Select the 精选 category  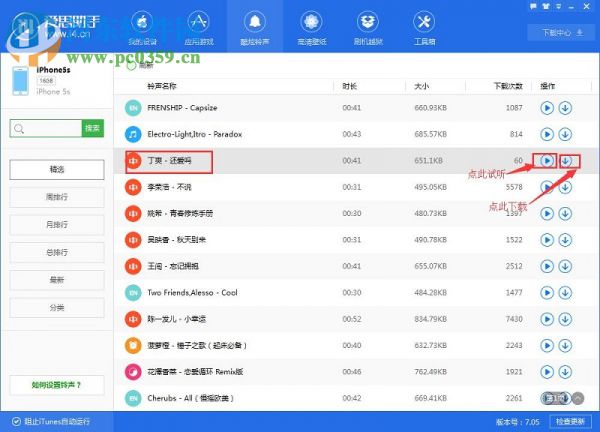[x=57, y=170]
